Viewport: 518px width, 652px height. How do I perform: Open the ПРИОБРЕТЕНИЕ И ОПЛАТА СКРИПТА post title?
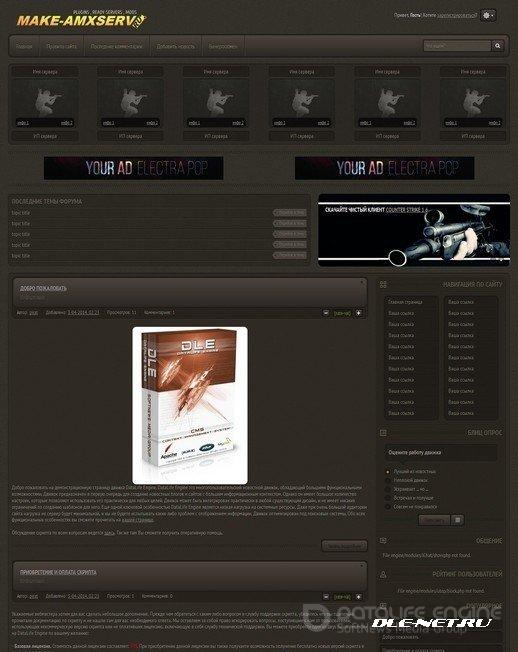coord(58,573)
